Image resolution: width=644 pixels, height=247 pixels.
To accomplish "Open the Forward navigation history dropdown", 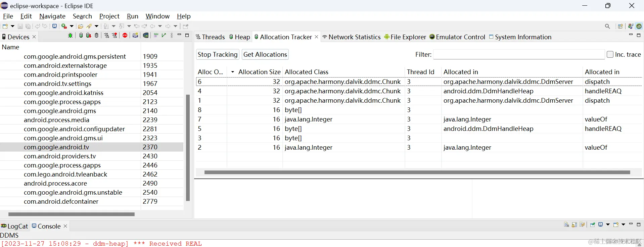I will tap(175, 26).
